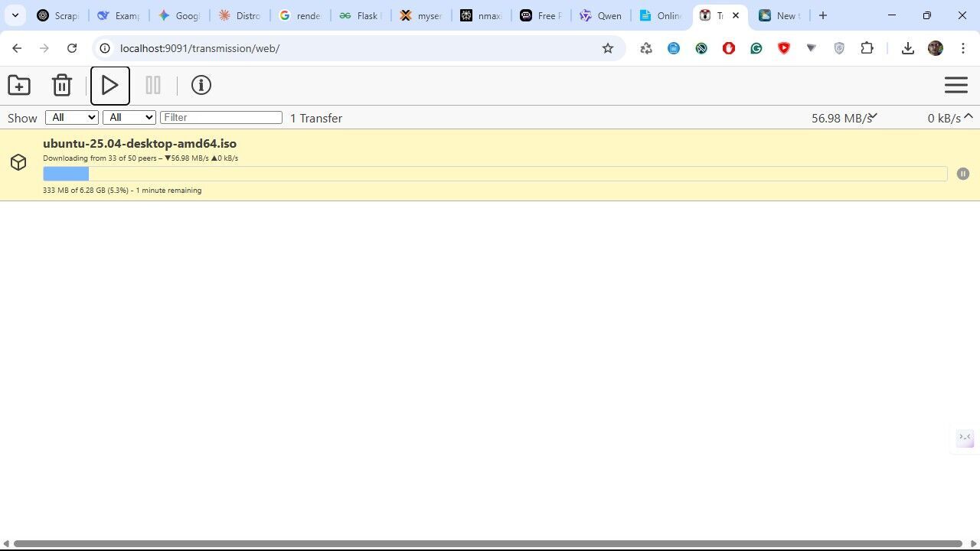
Task: Start selected torrent with play button
Action: (x=109, y=85)
